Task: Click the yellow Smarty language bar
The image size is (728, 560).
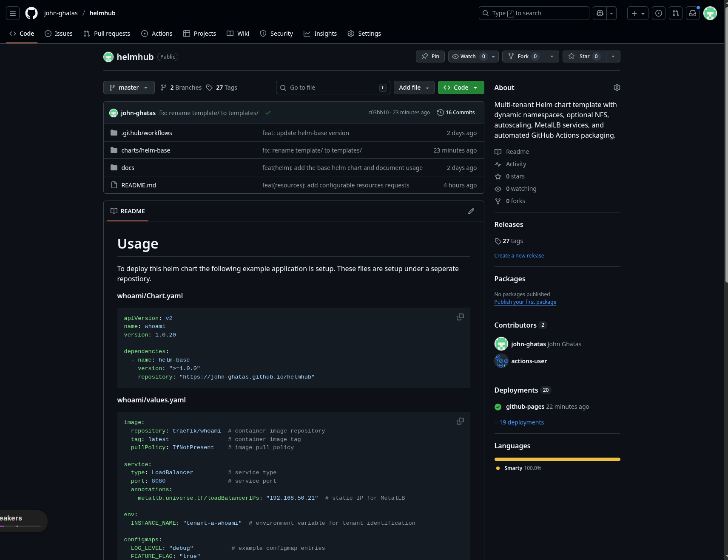Action: coord(557,459)
